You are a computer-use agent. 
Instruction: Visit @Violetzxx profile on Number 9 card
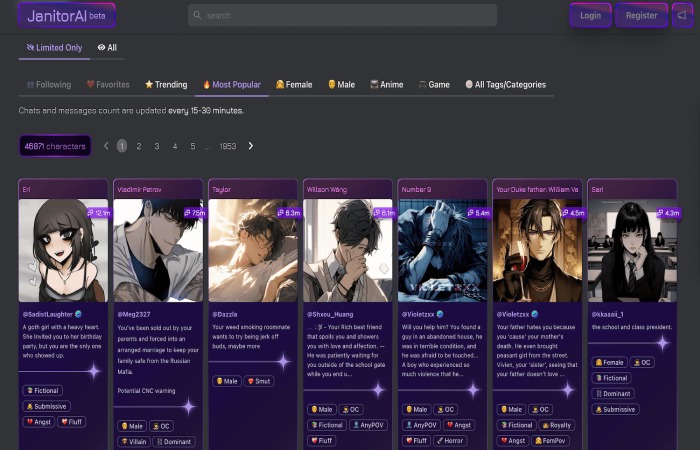tap(418, 314)
